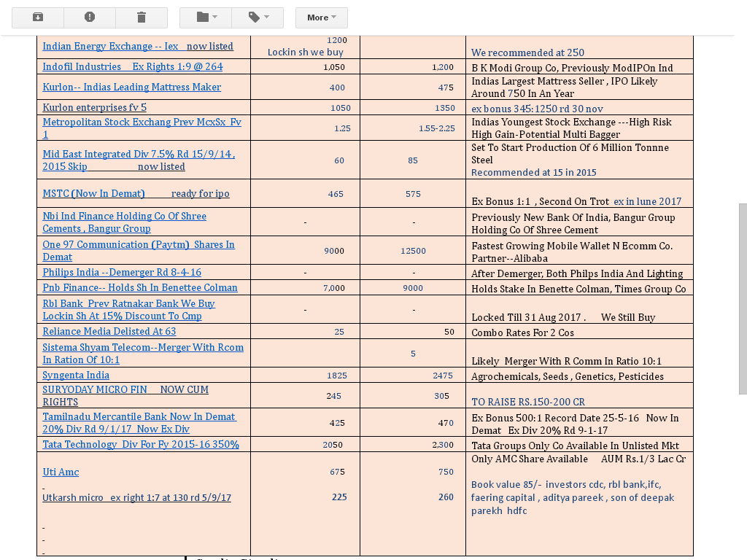
Task: Select Uti Amc price 675
Action: coord(337,472)
